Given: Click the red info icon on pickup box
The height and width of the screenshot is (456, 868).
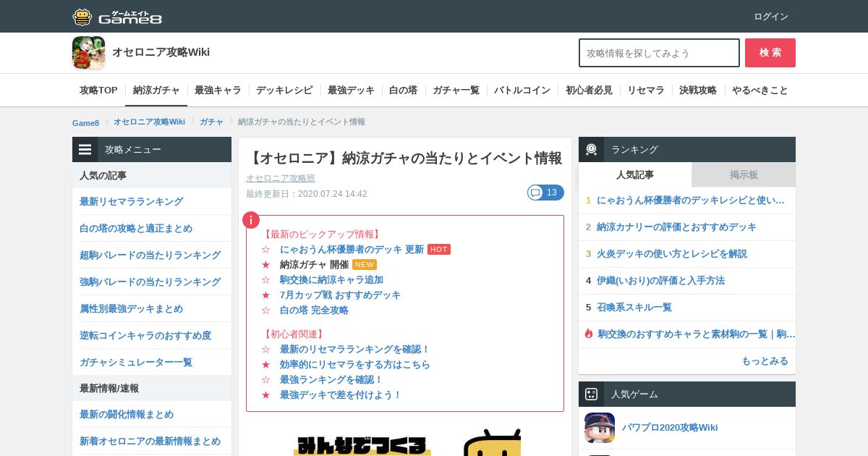Looking at the screenshot, I should click(250, 220).
